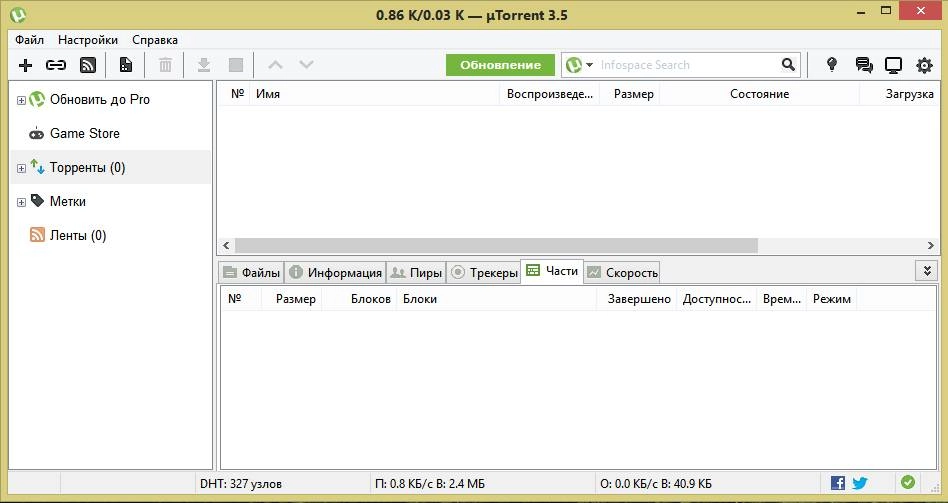Click the lightbulb tips icon
The height and width of the screenshot is (503, 948).
click(x=832, y=65)
